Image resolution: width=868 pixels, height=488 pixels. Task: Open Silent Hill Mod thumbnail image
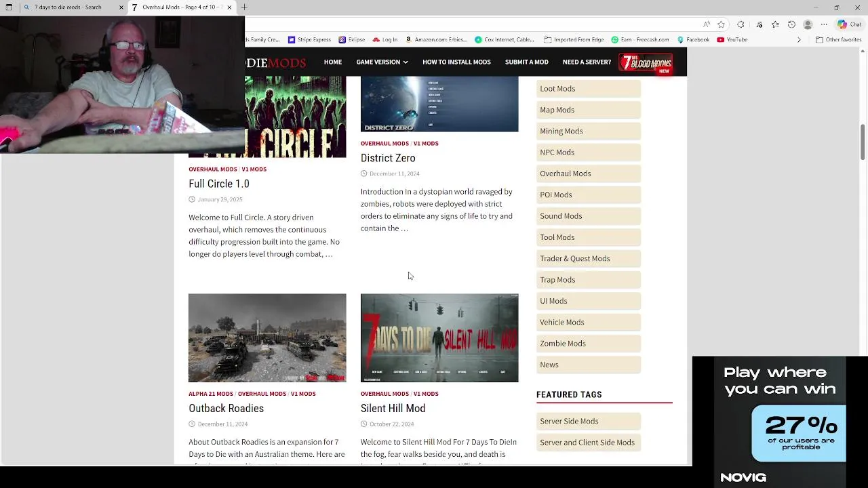[439, 338]
